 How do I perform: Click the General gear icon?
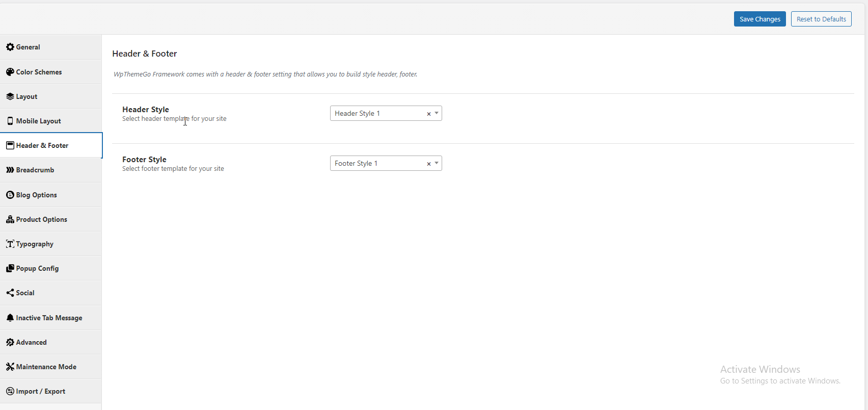tap(10, 47)
